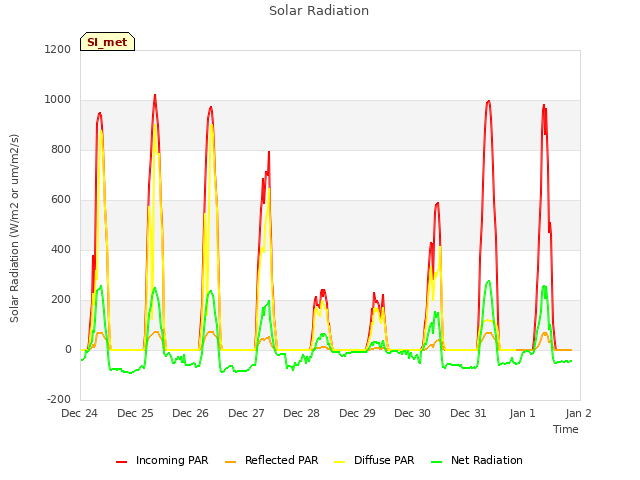Toggle Reflected PAR legend entry
The height and width of the screenshot is (480, 640).
tap(271, 460)
